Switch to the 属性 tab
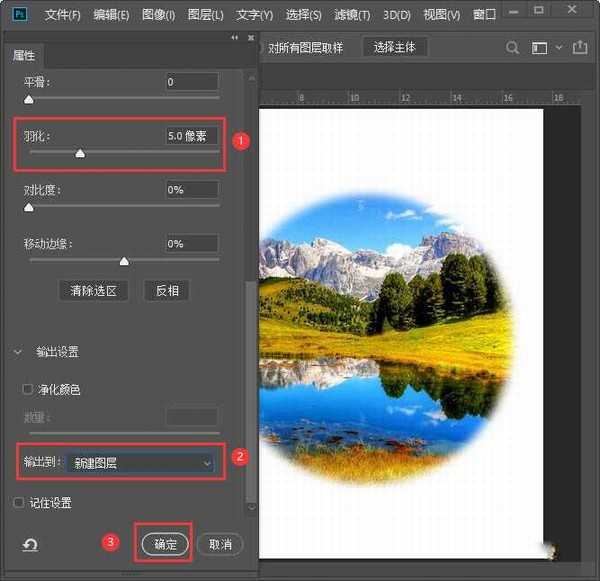The width and height of the screenshot is (600, 581). [x=24, y=57]
